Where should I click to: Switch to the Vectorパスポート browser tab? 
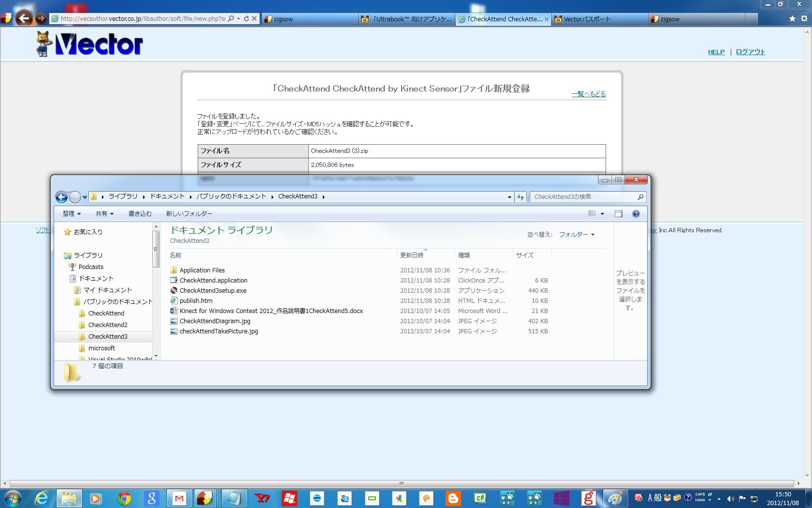587,19
